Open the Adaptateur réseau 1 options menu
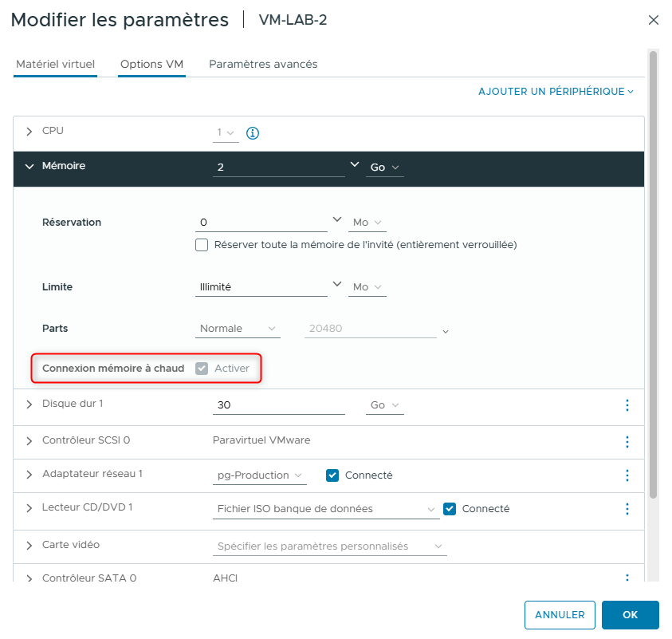The height and width of the screenshot is (639, 672). pos(627,475)
